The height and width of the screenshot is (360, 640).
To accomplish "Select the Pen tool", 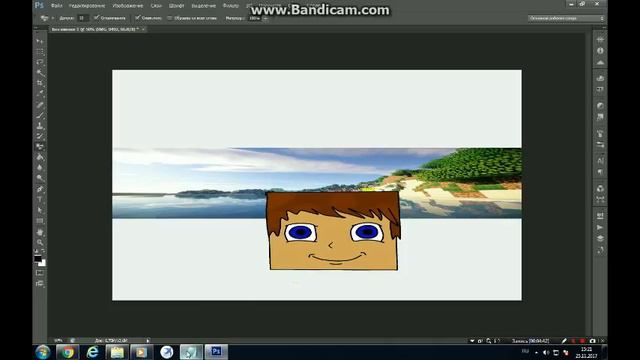I will tap(40, 189).
